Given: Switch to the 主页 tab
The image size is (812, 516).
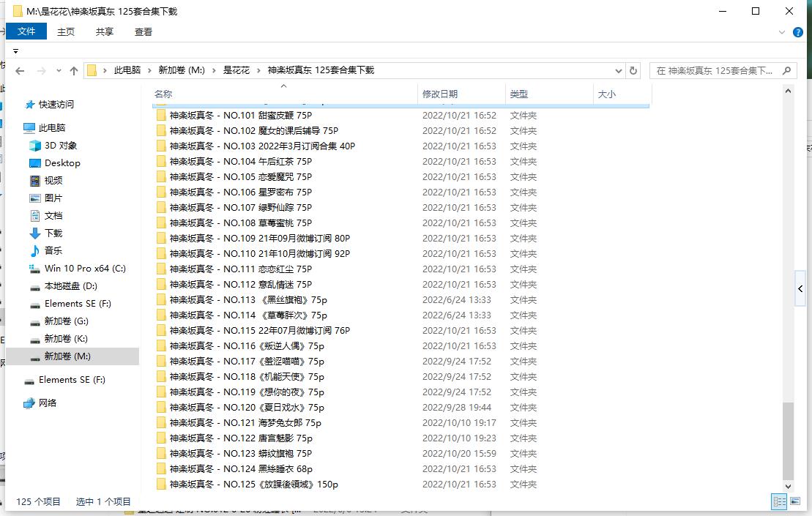Looking at the screenshot, I should click(66, 31).
